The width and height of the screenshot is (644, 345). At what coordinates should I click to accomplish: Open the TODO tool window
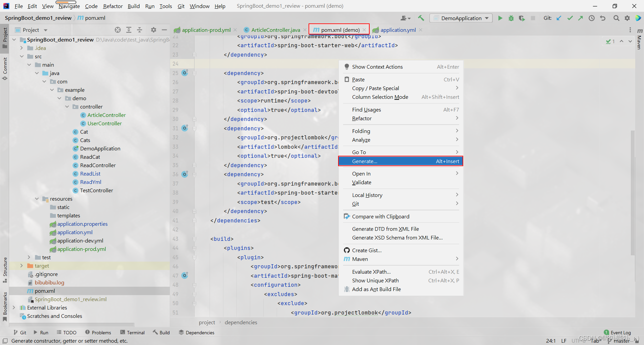(x=66, y=332)
